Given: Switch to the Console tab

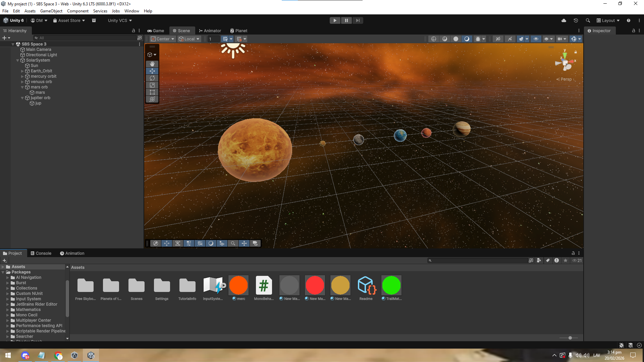Looking at the screenshot, I should (41, 253).
